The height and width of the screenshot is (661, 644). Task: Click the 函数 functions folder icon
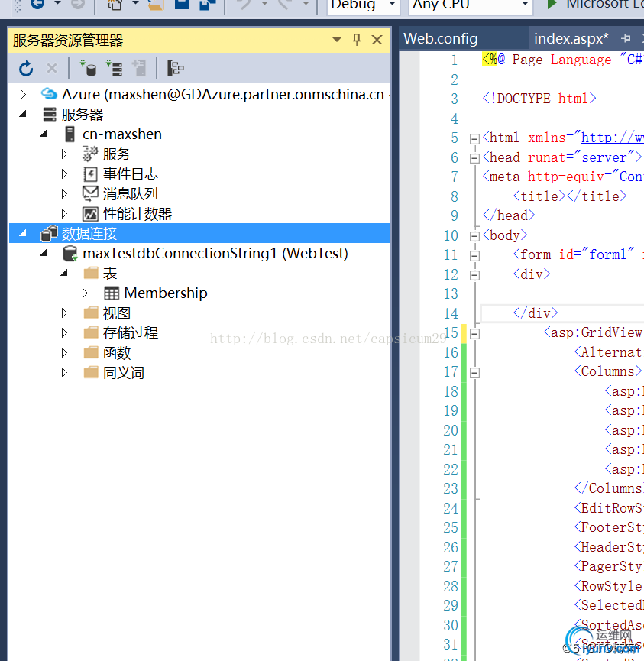click(x=91, y=352)
